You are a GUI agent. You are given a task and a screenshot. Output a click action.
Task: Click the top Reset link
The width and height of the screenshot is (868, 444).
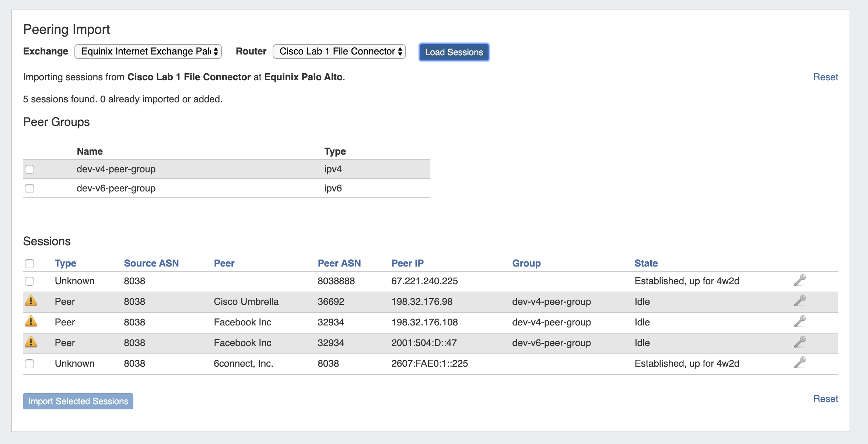[x=825, y=77]
